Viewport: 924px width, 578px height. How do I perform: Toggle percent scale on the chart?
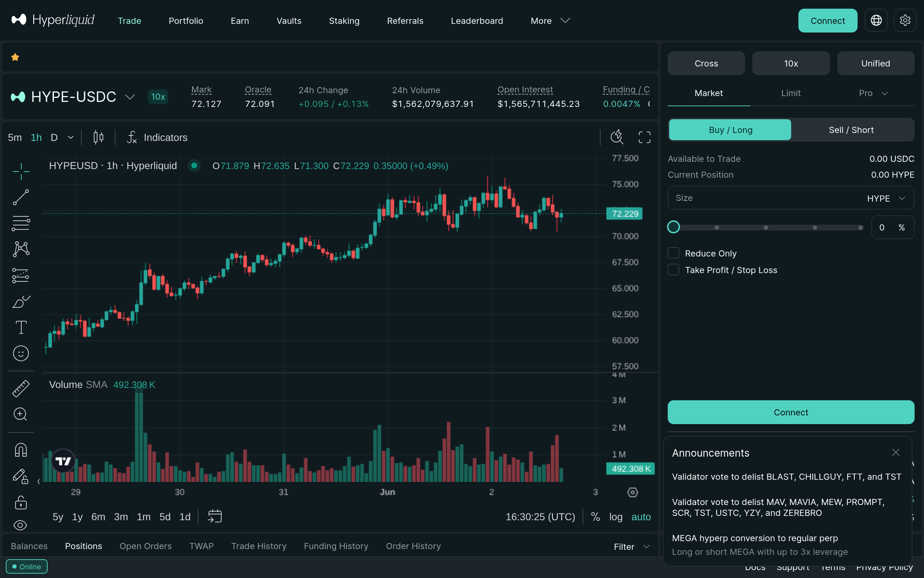point(595,517)
